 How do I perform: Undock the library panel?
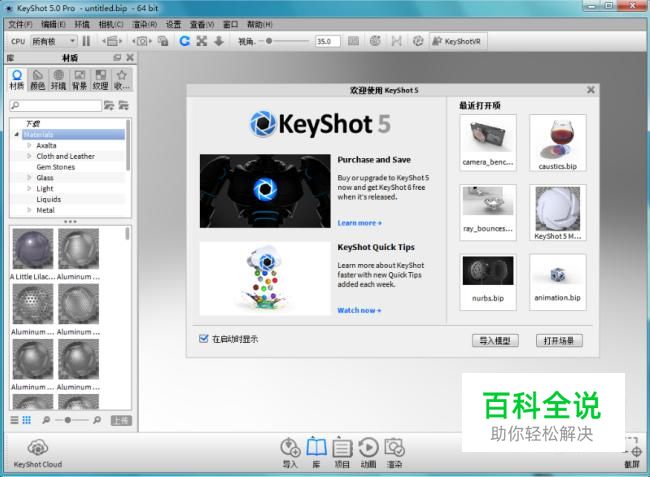pyautogui.click(x=117, y=58)
